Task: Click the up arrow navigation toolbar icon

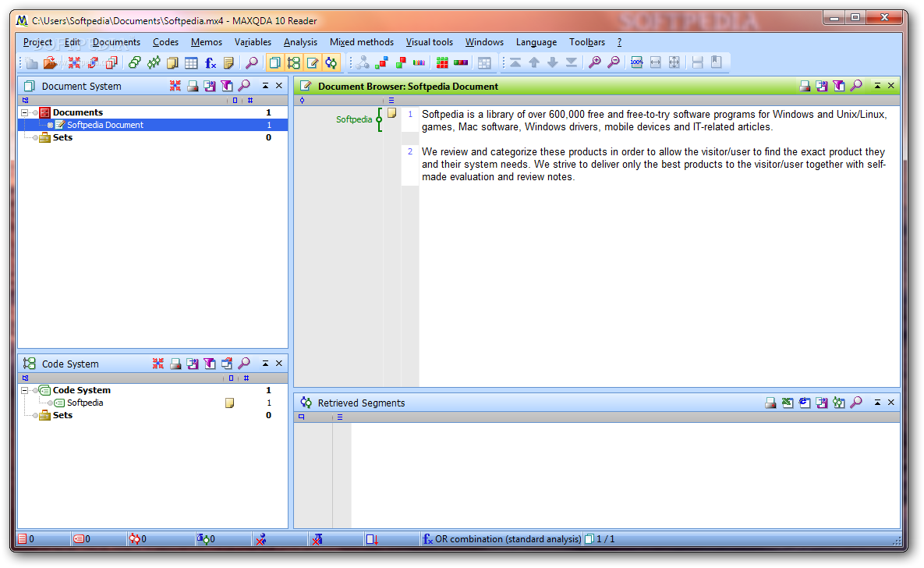Action: [534, 62]
